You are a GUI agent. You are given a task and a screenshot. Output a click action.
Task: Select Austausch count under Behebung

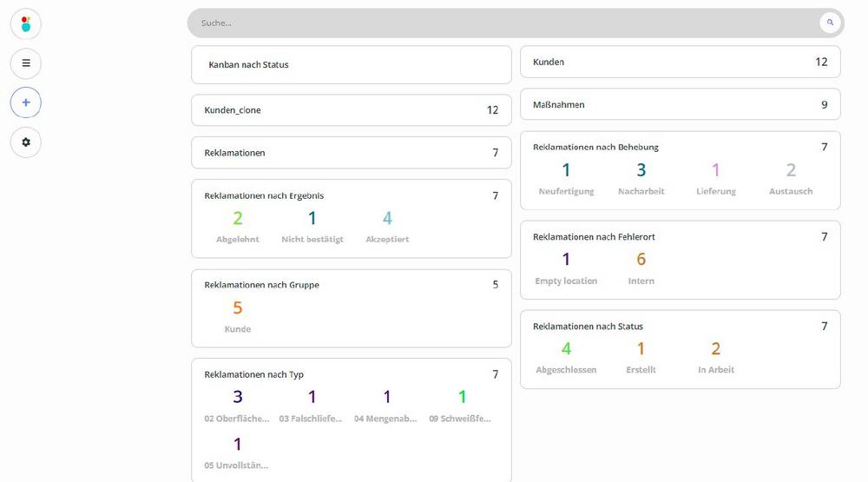[x=791, y=171]
